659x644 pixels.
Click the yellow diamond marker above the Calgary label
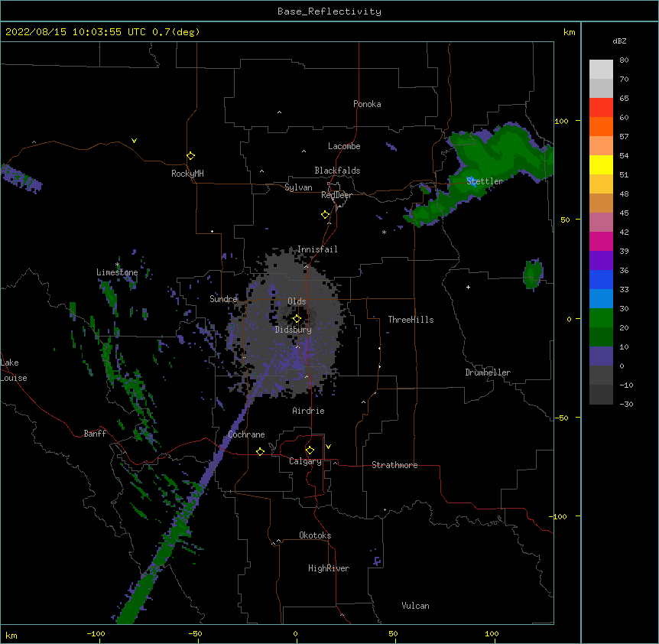pos(310,450)
